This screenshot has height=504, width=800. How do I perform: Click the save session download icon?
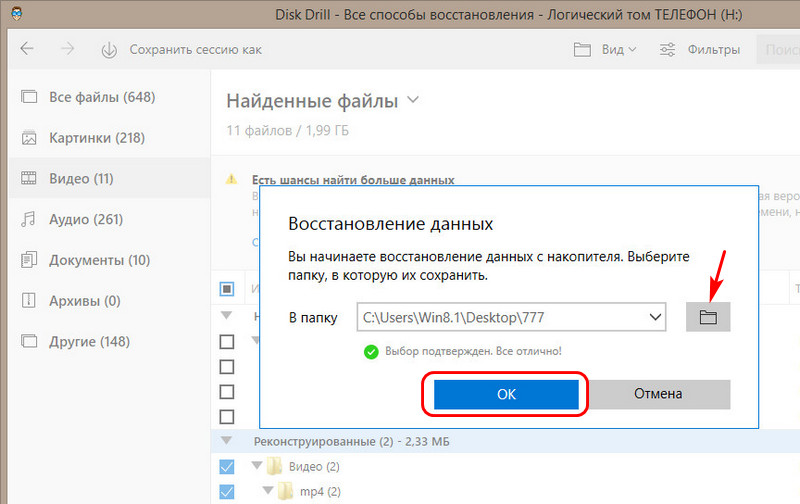coord(109,50)
